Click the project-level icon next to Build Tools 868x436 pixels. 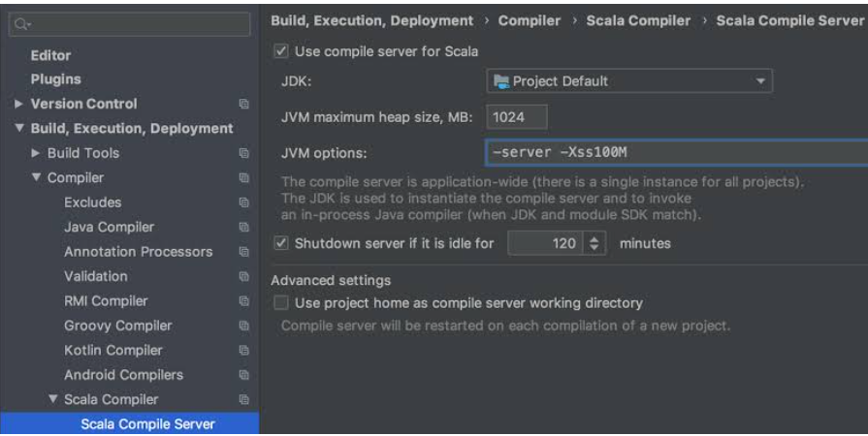pyautogui.click(x=243, y=153)
